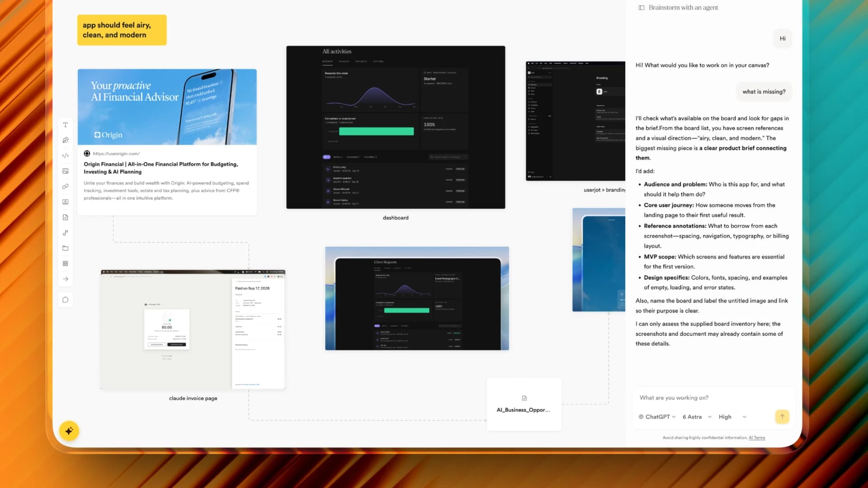Select the Client Requests laptop mockup image
Image resolution: width=868 pixels, height=488 pixels.
tap(417, 298)
